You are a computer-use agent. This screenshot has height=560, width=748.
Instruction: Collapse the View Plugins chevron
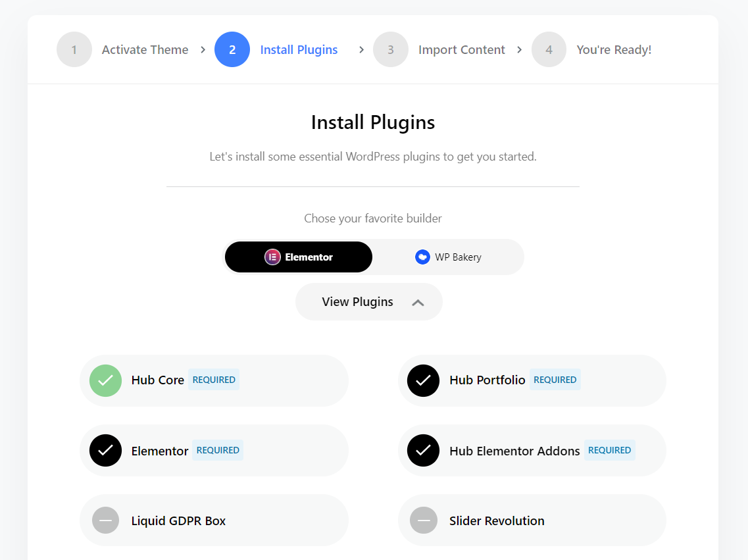[418, 303]
